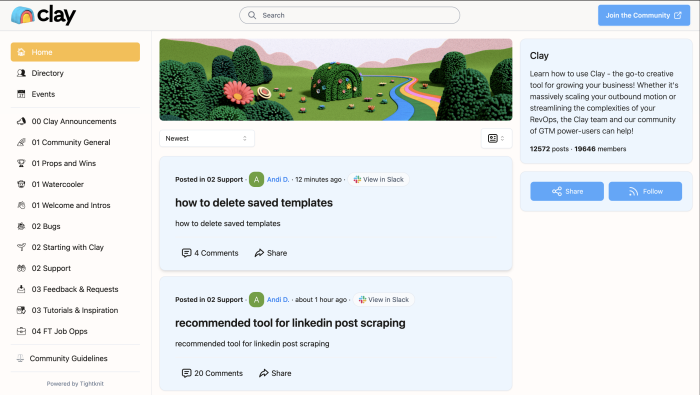This screenshot has width=700, height=395.
Task: View linkedin scraping post in Slack
Action: [384, 299]
